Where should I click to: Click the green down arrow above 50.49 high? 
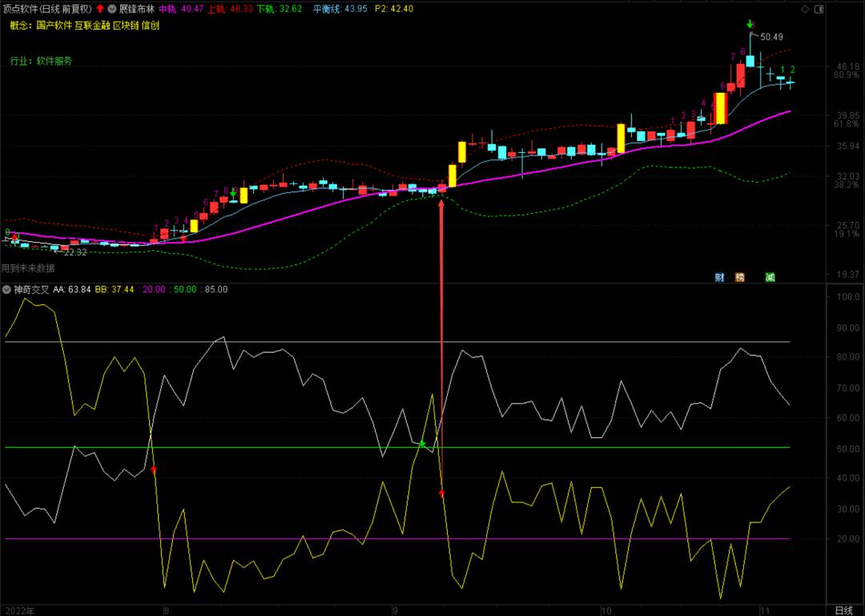750,24
